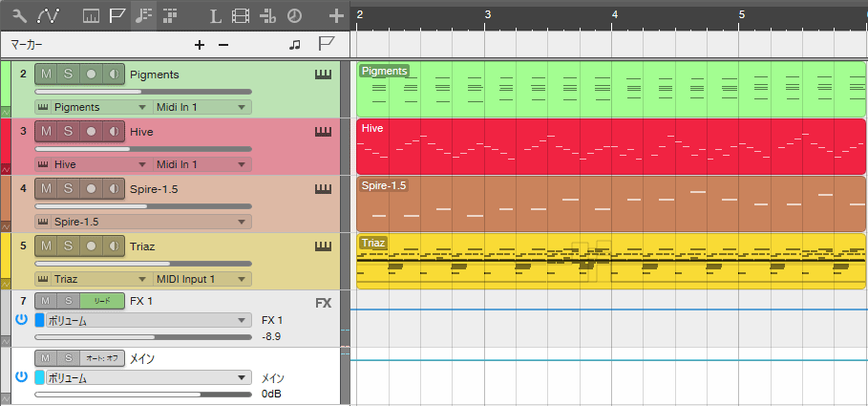Select the green Pigments MIDI clip
Image resolution: width=868 pixels, height=406 pixels.
click(611, 89)
